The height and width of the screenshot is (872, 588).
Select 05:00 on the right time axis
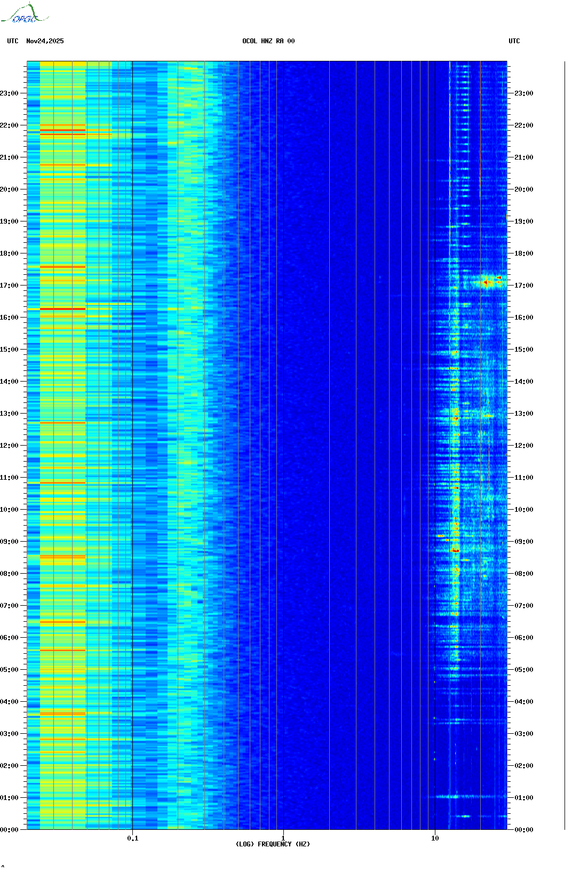[524, 670]
